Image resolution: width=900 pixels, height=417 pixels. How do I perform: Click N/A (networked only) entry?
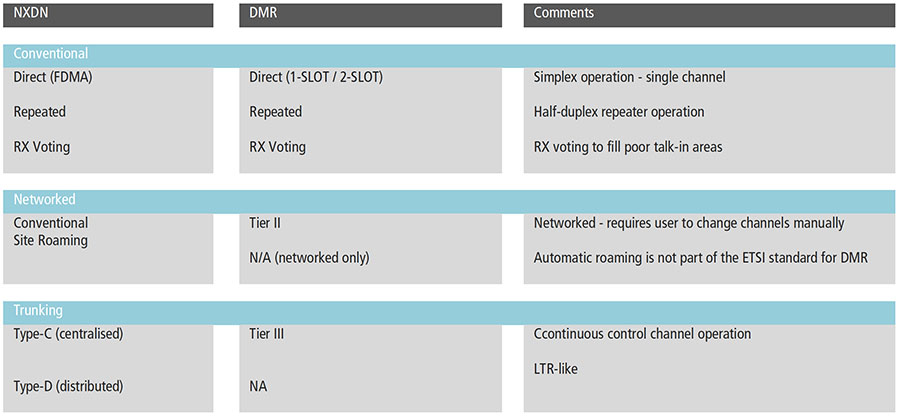point(309,258)
